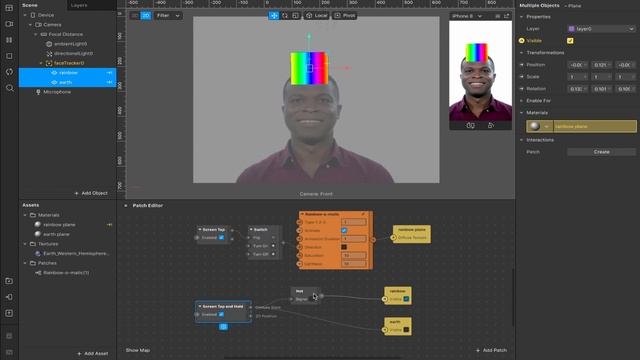Click the mirror-to-device icon in lower left sidebar
Image resolution: width=640 pixels, height=360 pixels.
coord(9,297)
